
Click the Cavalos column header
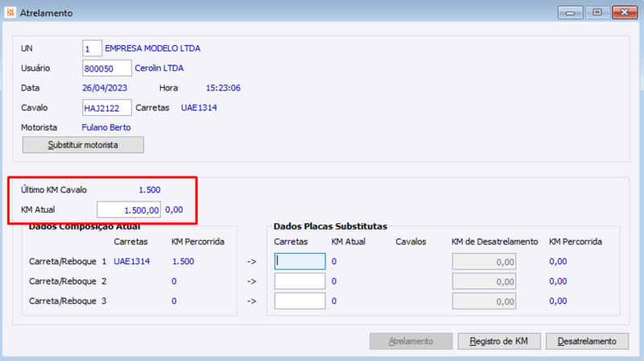click(x=411, y=242)
